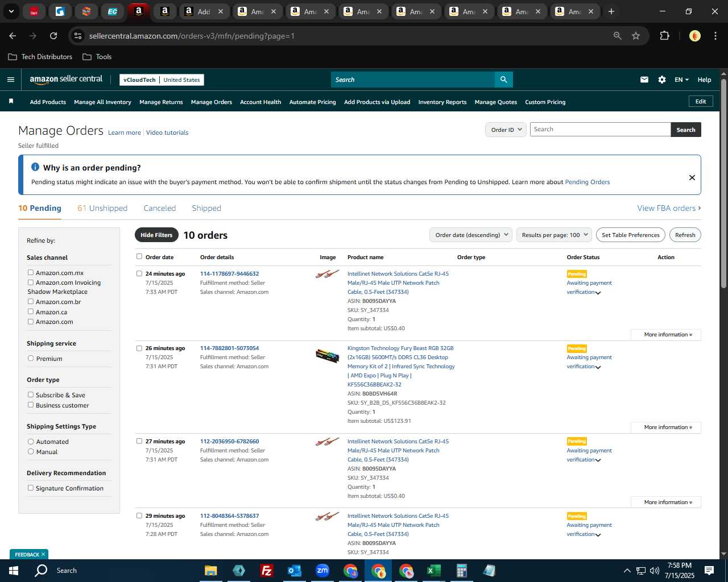Open order link 112-2036950-6782660
Screen dimensions: 728x582
(x=229, y=441)
